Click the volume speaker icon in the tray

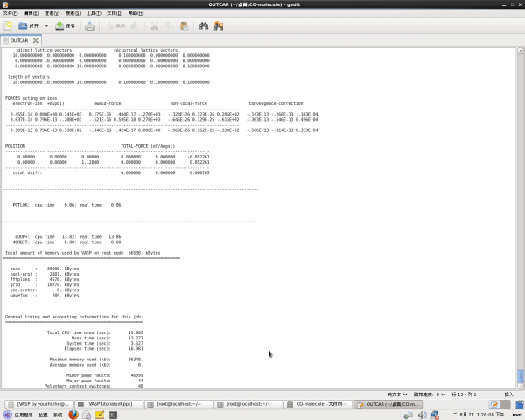coord(422,416)
